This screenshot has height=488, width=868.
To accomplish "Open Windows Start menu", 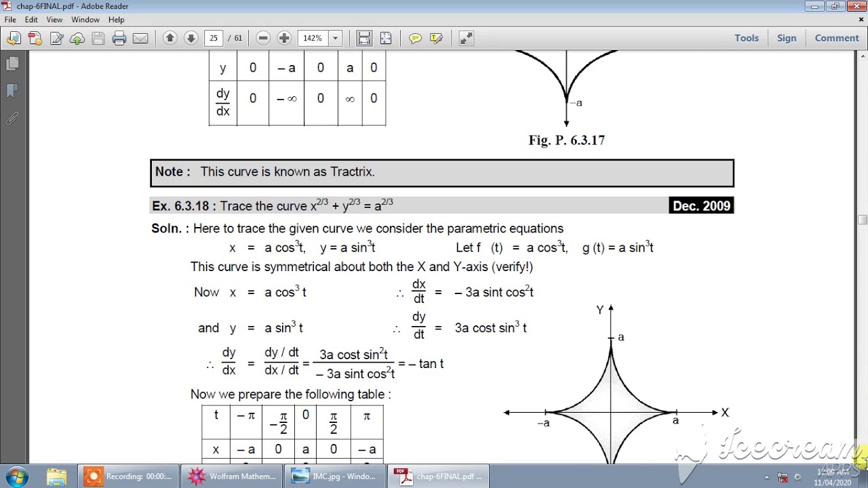I will [x=16, y=476].
